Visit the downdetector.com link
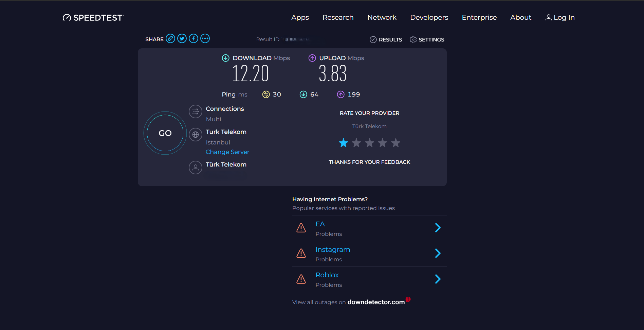The image size is (644, 330). (x=376, y=302)
